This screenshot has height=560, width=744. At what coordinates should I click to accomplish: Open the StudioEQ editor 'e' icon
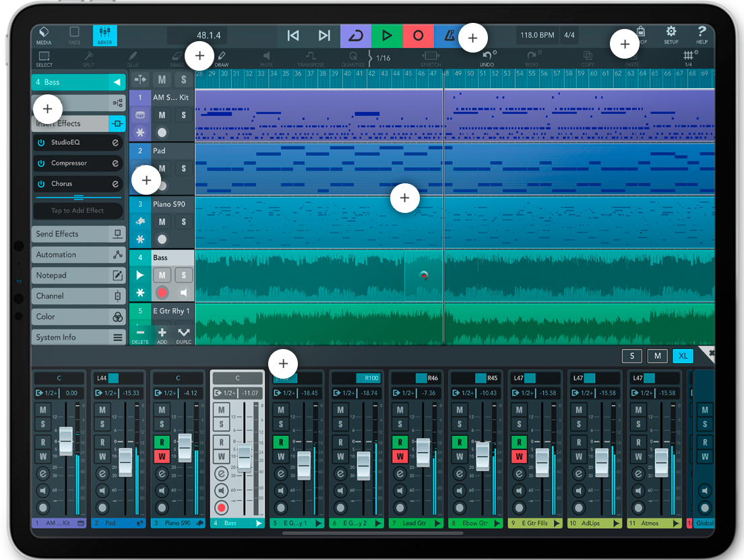click(115, 142)
